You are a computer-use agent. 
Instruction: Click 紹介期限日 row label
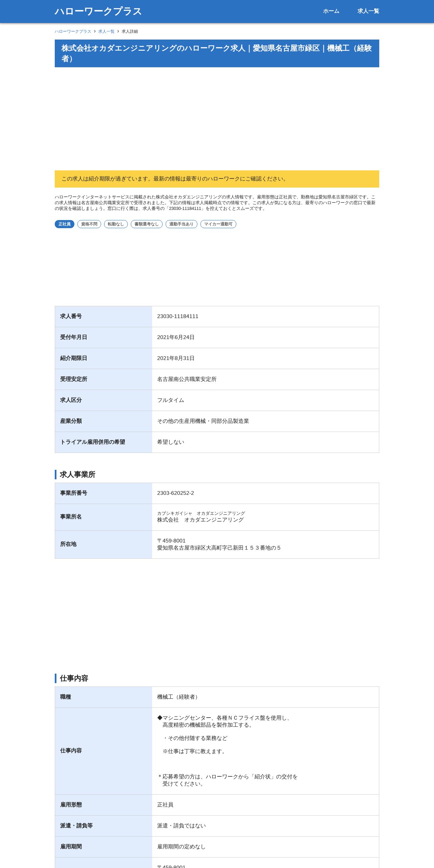coord(74,358)
